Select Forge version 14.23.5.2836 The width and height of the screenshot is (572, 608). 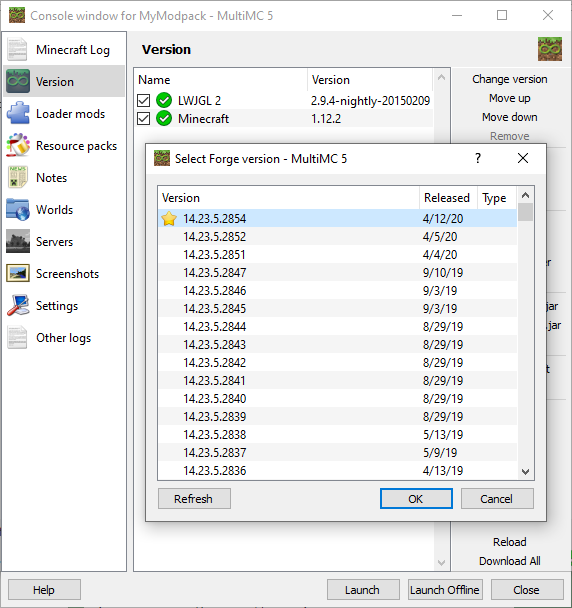[x=337, y=470]
